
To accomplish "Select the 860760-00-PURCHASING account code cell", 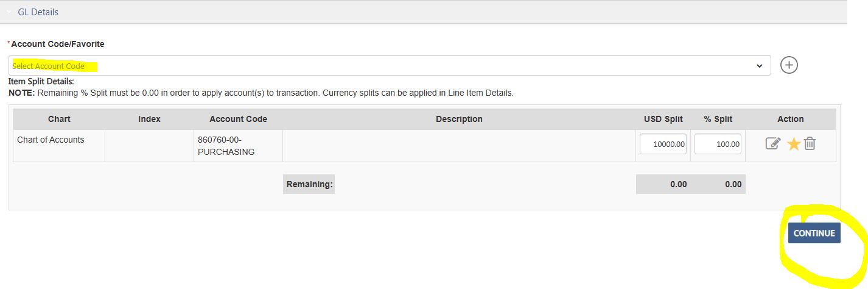I will pyautogui.click(x=226, y=146).
